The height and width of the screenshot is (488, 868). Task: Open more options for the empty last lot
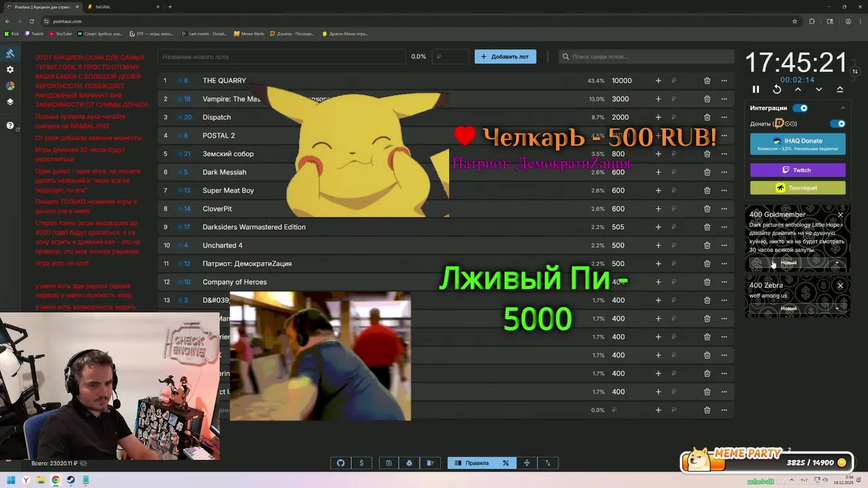pyautogui.click(x=724, y=410)
